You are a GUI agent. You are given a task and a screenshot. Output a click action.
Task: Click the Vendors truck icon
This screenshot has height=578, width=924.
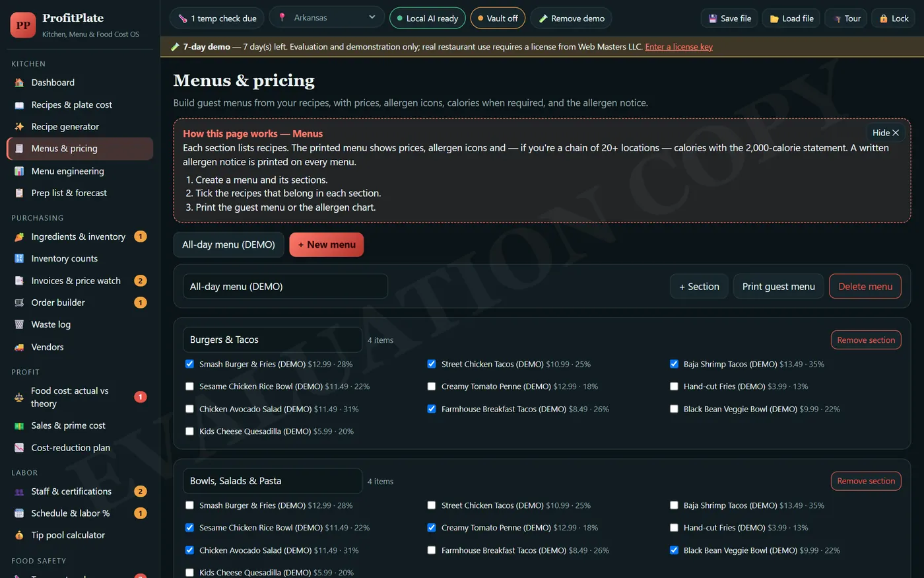(19, 347)
